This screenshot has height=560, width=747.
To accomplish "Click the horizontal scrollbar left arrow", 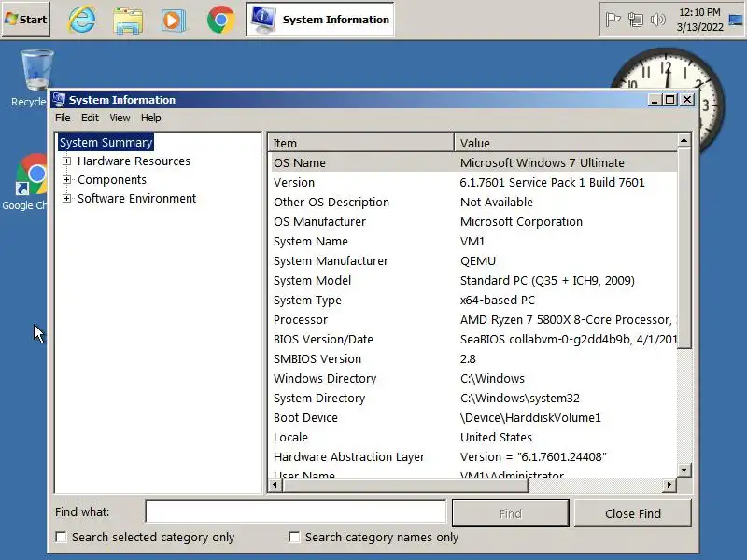I will [275, 485].
